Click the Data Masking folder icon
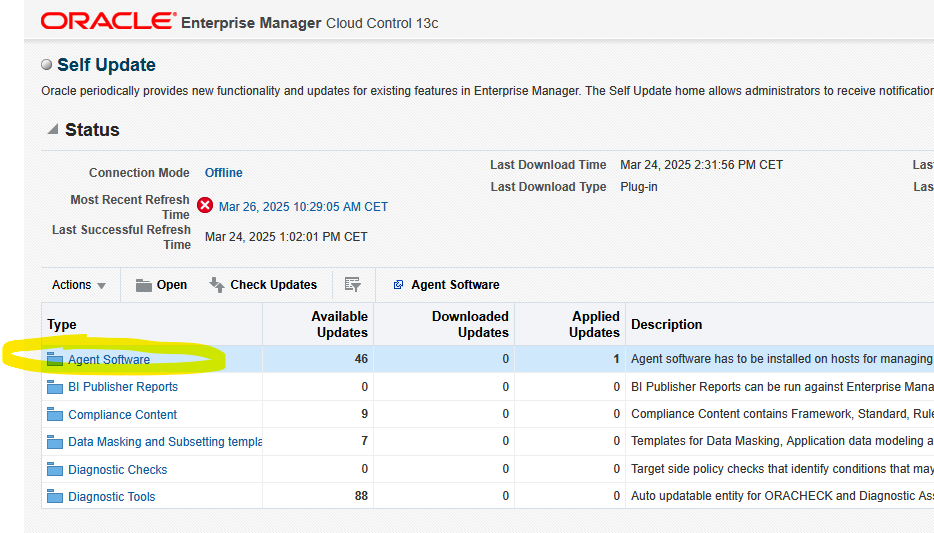 (x=55, y=442)
